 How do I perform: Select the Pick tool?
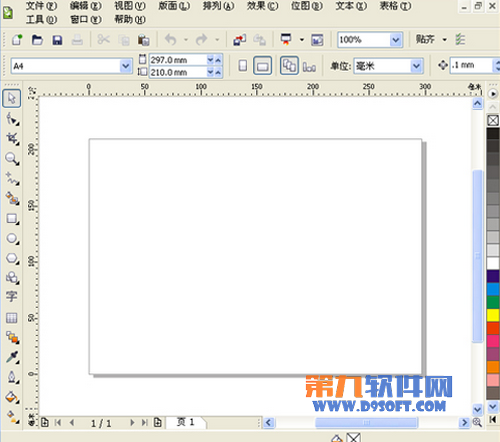click(x=12, y=98)
